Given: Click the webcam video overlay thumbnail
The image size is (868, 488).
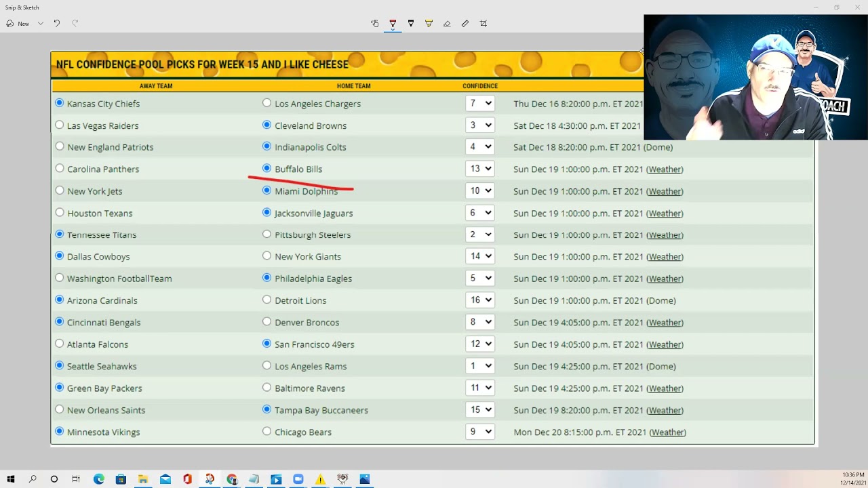Looking at the screenshot, I should [755, 77].
